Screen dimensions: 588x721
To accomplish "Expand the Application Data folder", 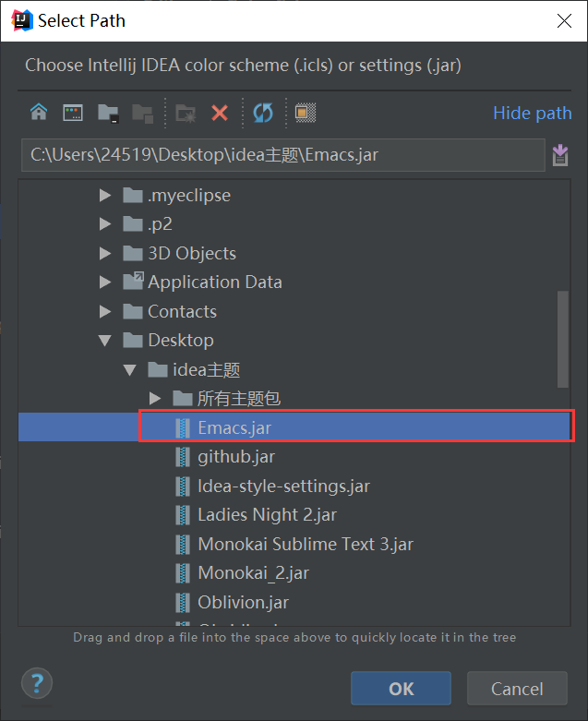I will (x=105, y=282).
